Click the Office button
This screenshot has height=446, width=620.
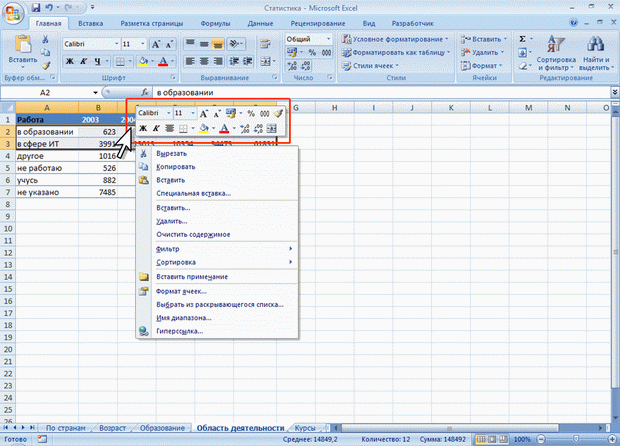13,12
